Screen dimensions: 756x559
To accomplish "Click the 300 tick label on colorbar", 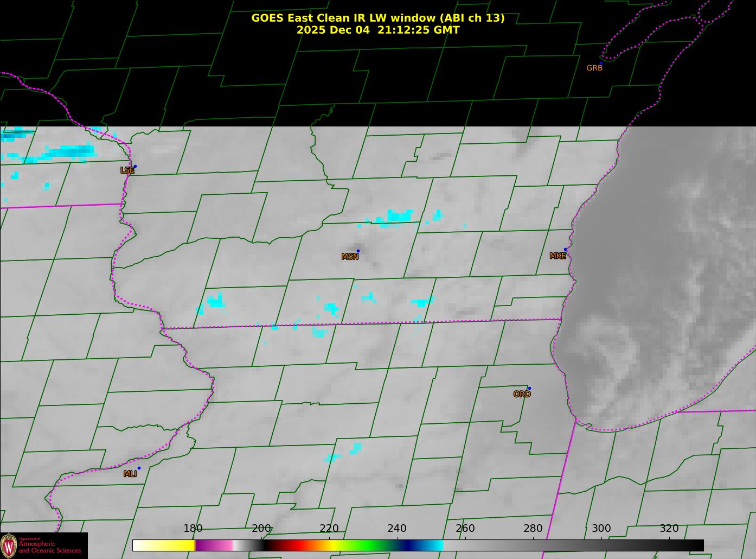I will (601, 529).
